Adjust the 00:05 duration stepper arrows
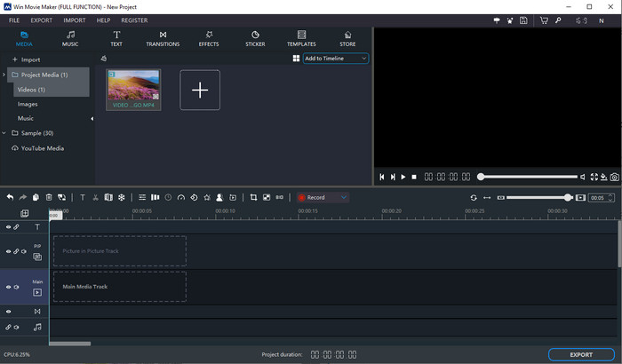 pyautogui.click(x=610, y=197)
